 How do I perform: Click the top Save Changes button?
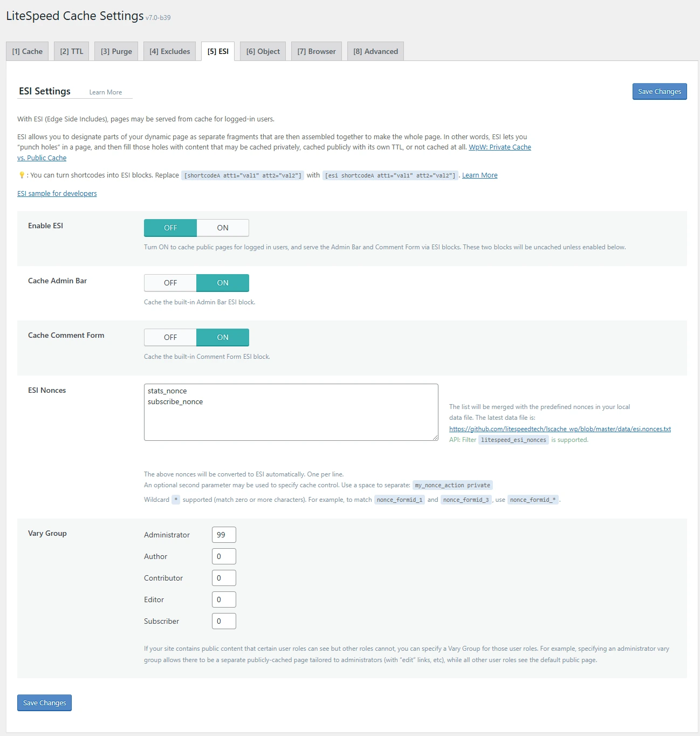pyautogui.click(x=660, y=92)
